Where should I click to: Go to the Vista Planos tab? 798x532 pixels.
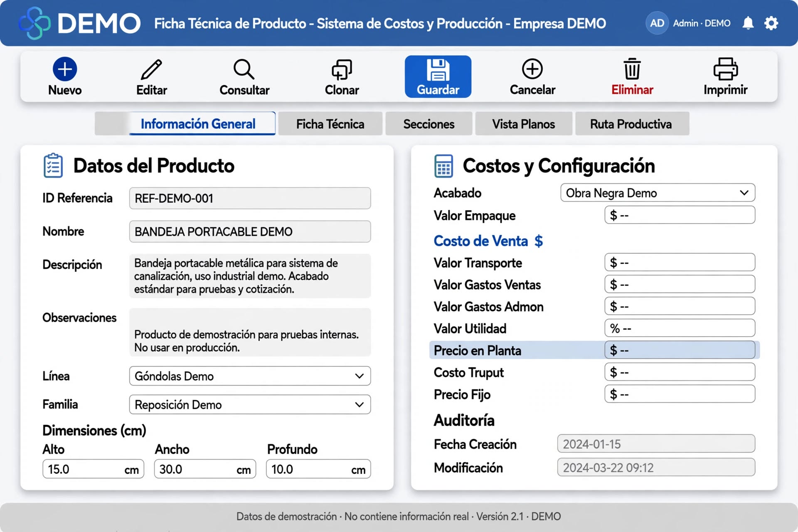click(524, 124)
